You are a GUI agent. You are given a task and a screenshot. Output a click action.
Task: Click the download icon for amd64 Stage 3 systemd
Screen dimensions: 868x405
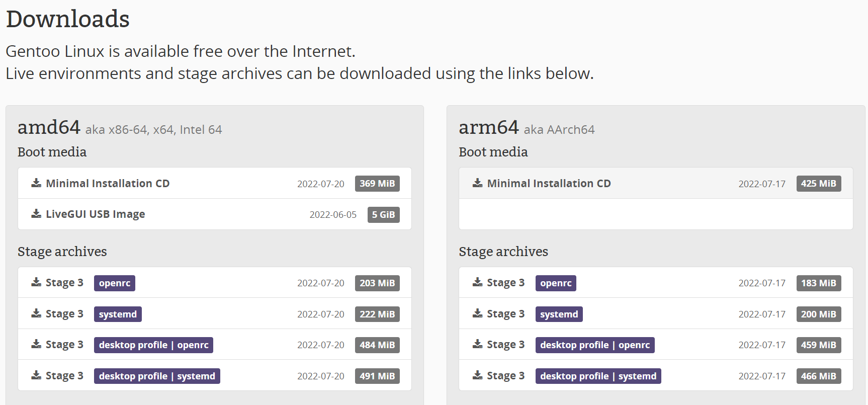(36, 313)
